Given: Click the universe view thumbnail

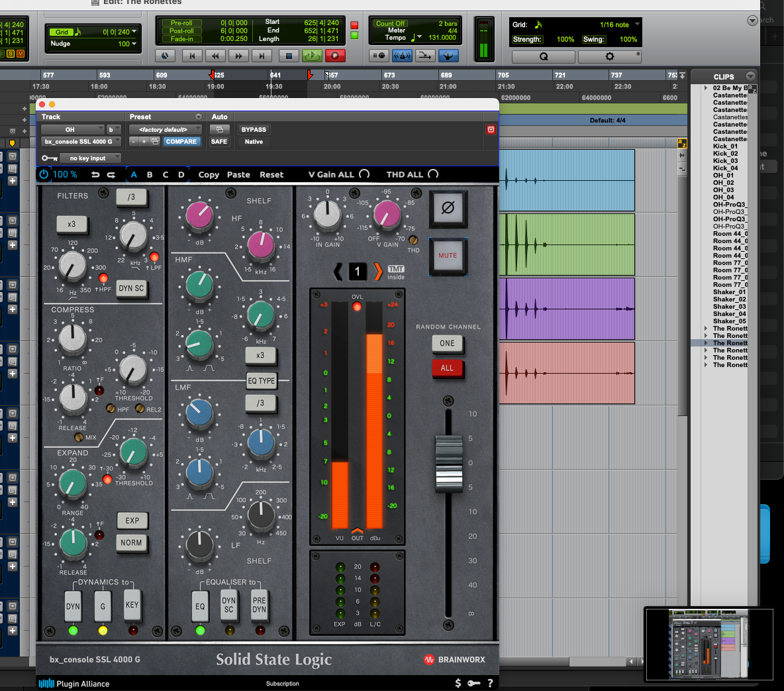Looking at the screenshot, I should (709, 644).
